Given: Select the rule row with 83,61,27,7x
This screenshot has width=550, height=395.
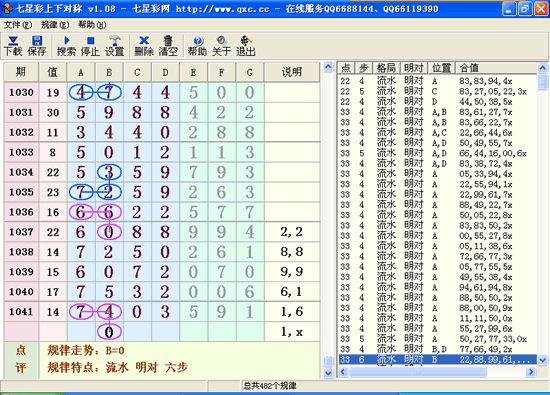Looking at the screenshot, I should pos(437,112).
